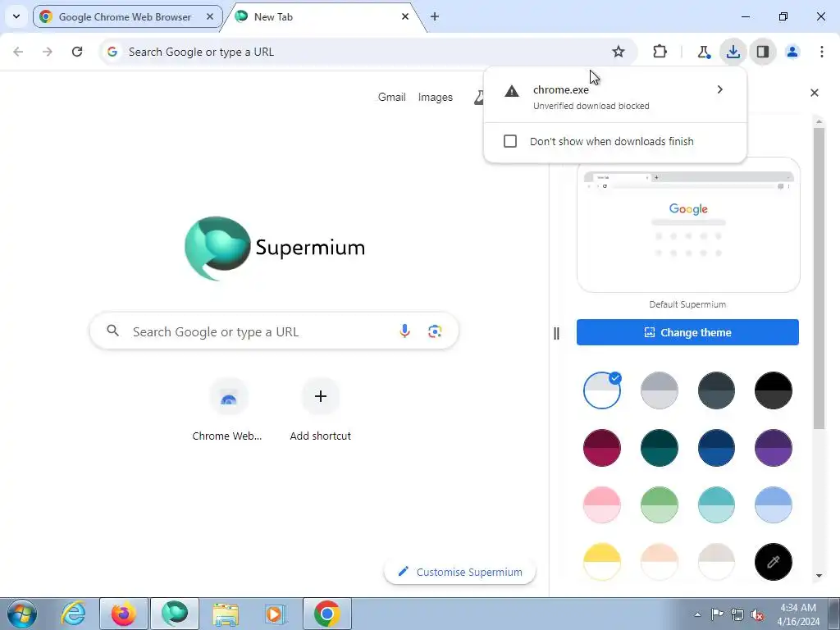Select the light green colour swatch

pos(659,504)
